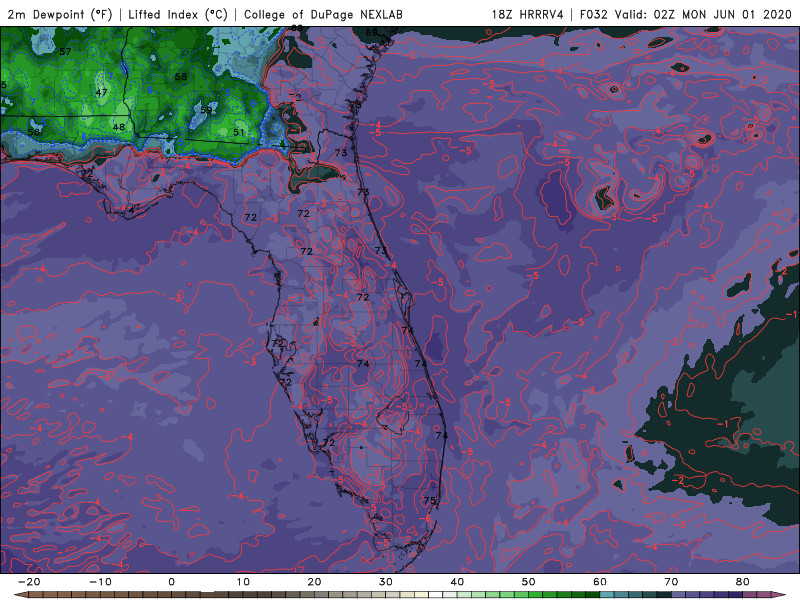The height and width of the screenshot is (600, 800).
Task: Click the "Lifted Index (°C)" title text
Action: point(178,14)
